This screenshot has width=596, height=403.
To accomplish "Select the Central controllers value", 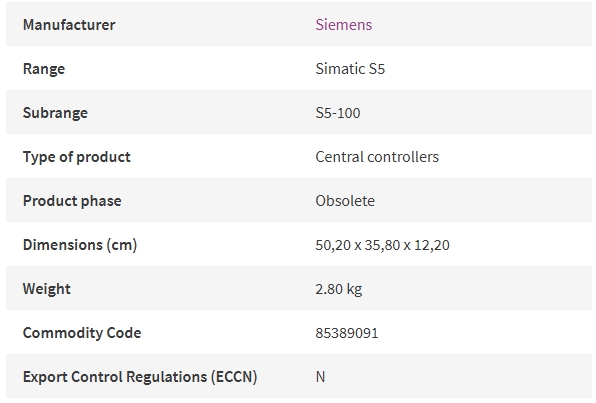I will (377, 157).
